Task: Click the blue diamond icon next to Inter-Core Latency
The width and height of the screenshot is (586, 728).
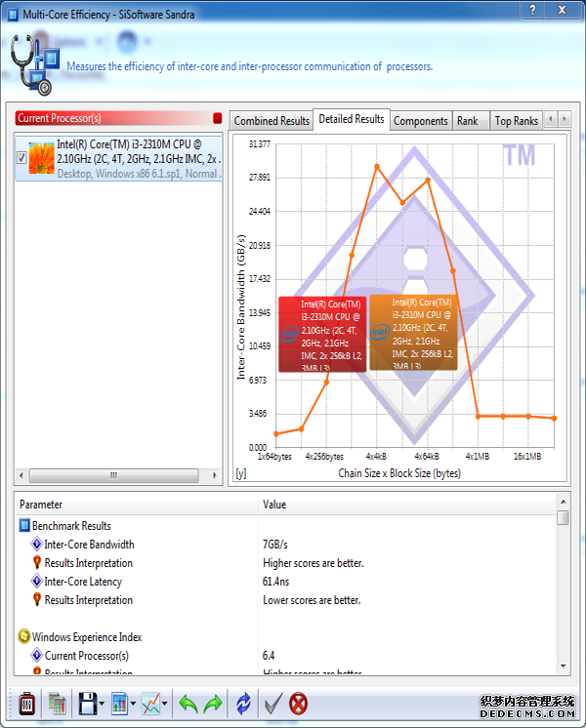Action: (x=37, y=581)
